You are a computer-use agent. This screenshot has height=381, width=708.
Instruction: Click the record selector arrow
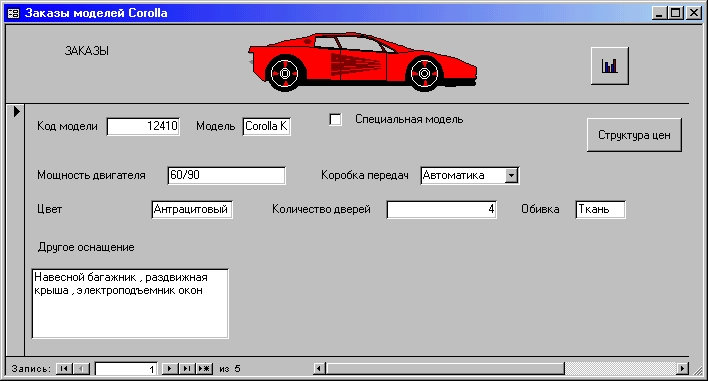[x=16, y=111]
